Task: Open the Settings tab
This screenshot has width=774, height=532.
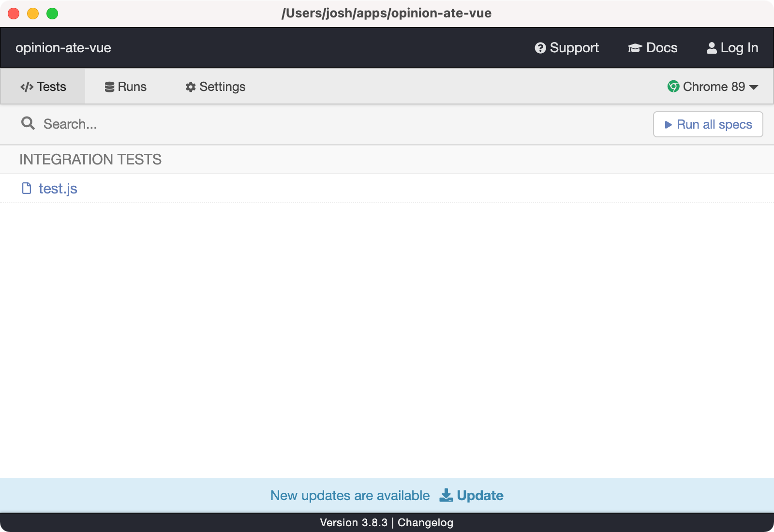Action: click(x=216, y=87)
